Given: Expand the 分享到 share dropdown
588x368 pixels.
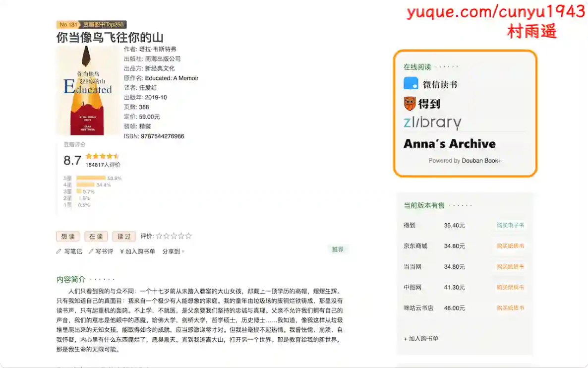Looking at the screenshot, I should (x=173, y=251).
